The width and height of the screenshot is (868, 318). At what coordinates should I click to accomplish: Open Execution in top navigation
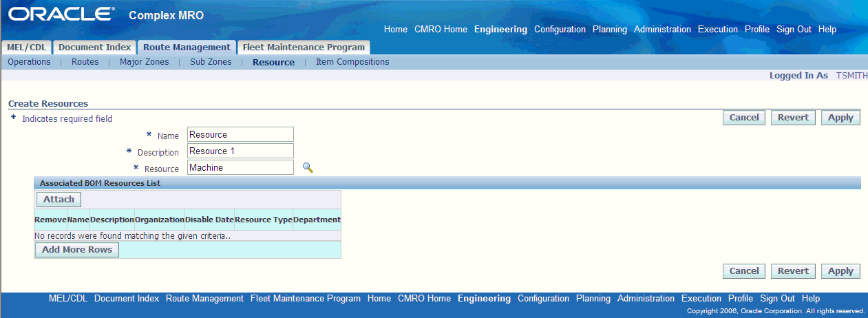[718, 30]
